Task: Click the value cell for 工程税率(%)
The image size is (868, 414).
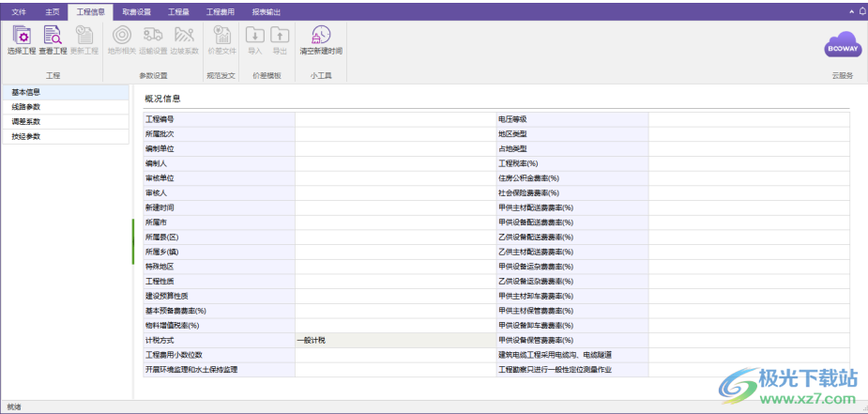Action: (x=749, y=163)
